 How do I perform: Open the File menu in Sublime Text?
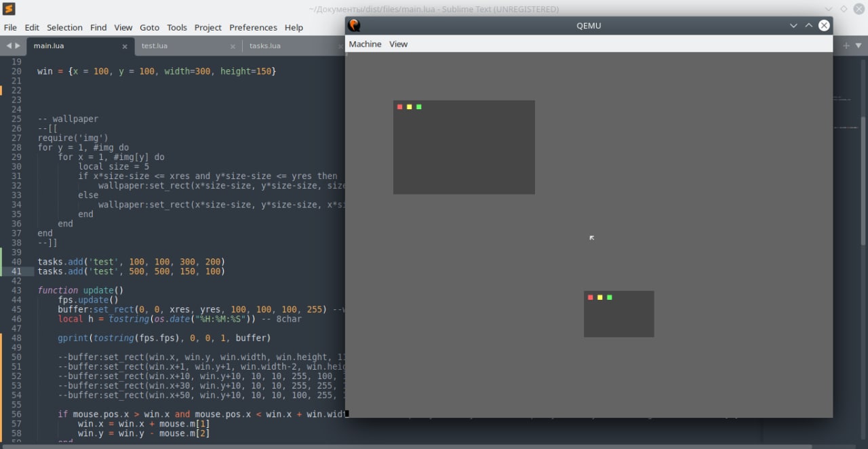[10, 28]
